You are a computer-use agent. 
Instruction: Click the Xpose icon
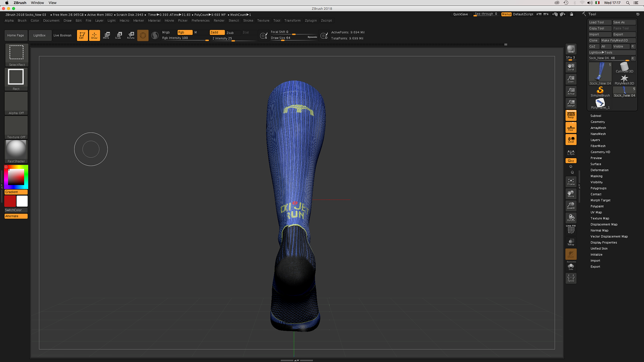coord(571,278)
